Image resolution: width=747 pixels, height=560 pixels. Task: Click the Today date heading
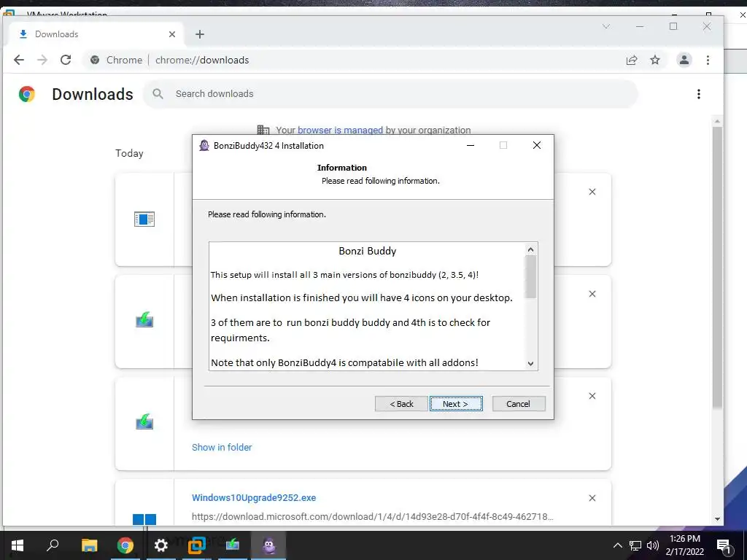coord(129,153)
